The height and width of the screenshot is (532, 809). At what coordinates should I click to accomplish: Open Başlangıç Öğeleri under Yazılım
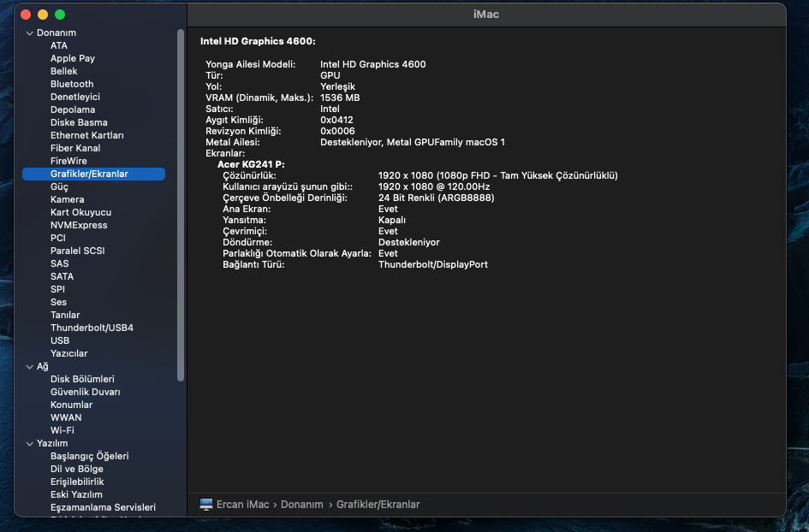pos(89,456)
